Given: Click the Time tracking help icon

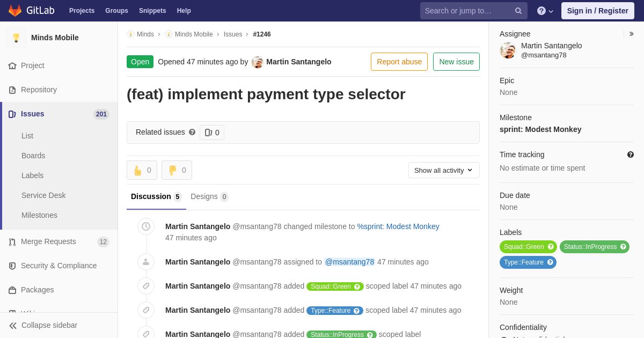Looking at the screenshot, I should [631, 155].
